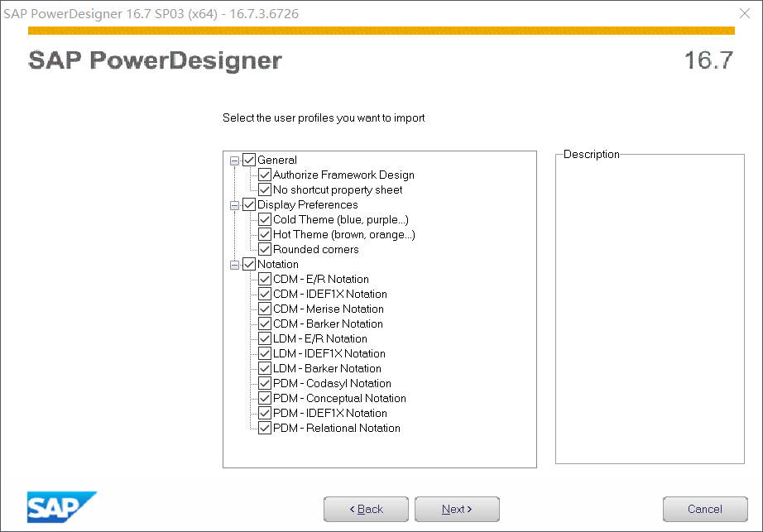Uncheck the General group checkbox
763x532 pixels.
pyautogui.click(x=249, y=160)
